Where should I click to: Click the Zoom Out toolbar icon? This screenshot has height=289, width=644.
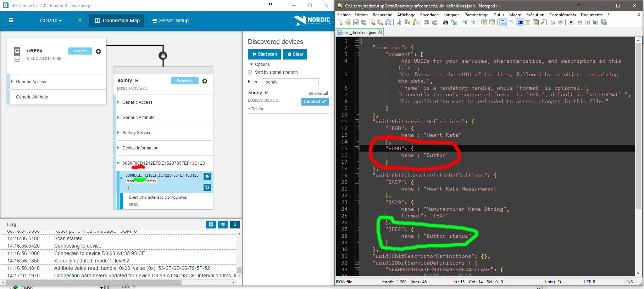[473, 22]
